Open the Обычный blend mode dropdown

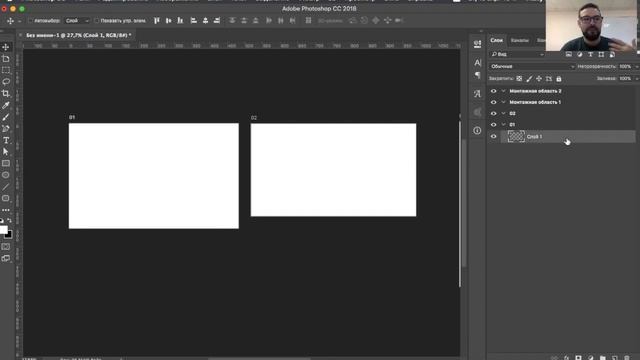tap(532, 66)
